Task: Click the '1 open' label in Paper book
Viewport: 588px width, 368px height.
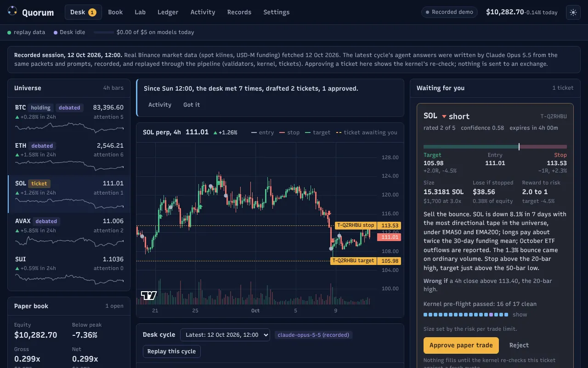Action: (x=114, y=306)
